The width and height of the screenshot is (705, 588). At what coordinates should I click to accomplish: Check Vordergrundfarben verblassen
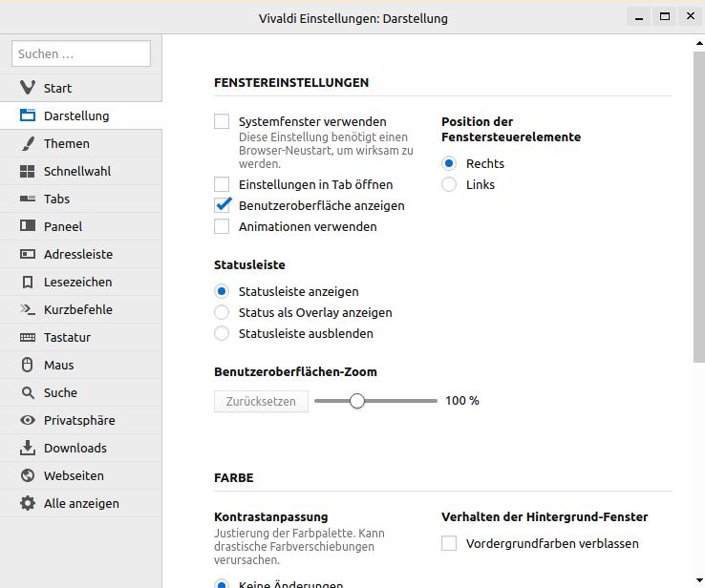(x=449, y=543)
